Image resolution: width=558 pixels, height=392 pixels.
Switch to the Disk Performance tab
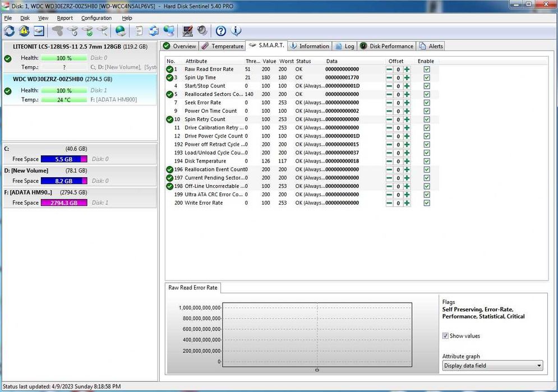tap(386, 46)
